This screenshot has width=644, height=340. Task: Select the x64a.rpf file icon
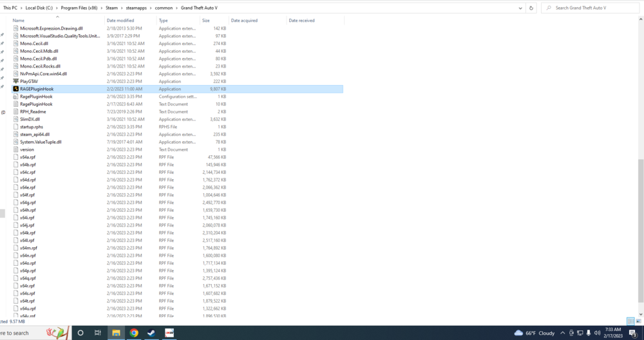click(x=16, y=157)
